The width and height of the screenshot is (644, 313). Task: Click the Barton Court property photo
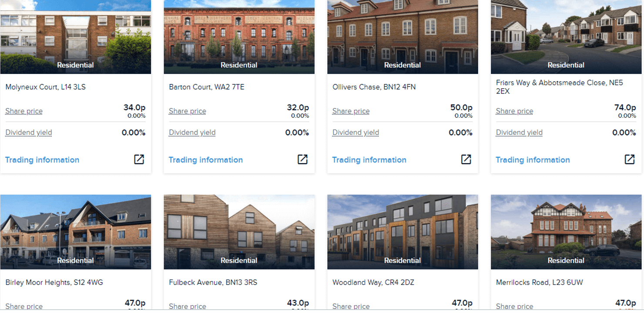[239, 37]
